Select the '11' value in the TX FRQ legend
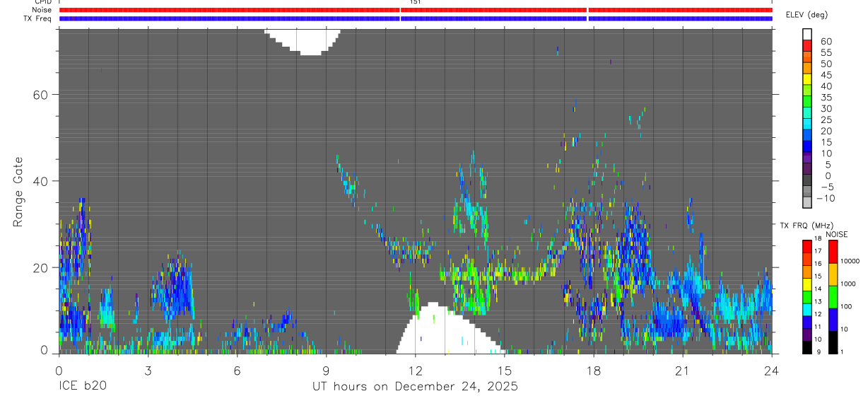Image resolution: width=868 pixels, height=401 pixels. pyautogui.click(x=819, y=327)
